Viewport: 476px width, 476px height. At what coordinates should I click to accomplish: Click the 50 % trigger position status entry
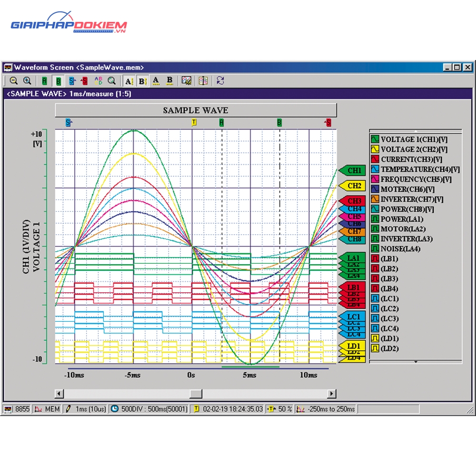[279, 409]
